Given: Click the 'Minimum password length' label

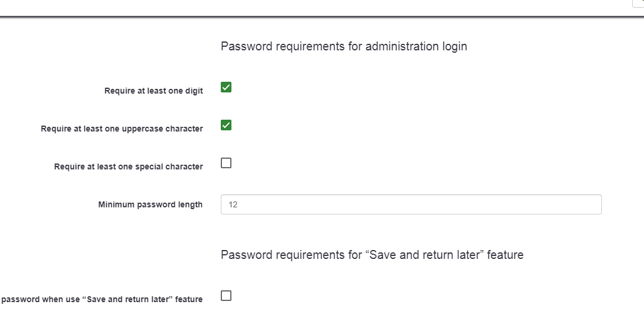Looking at the screenshot, I should tap(150, 204).
